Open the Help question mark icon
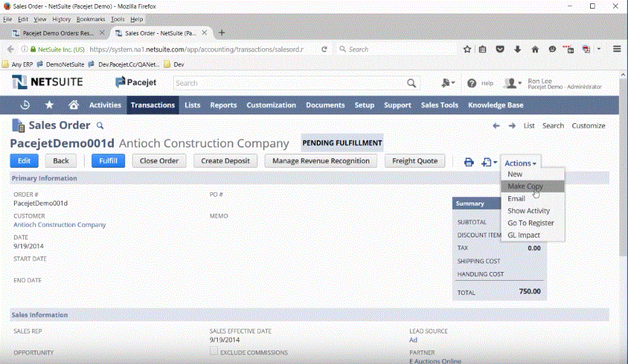The width and height of the screenshot is (628, 364). pos(472,83)
